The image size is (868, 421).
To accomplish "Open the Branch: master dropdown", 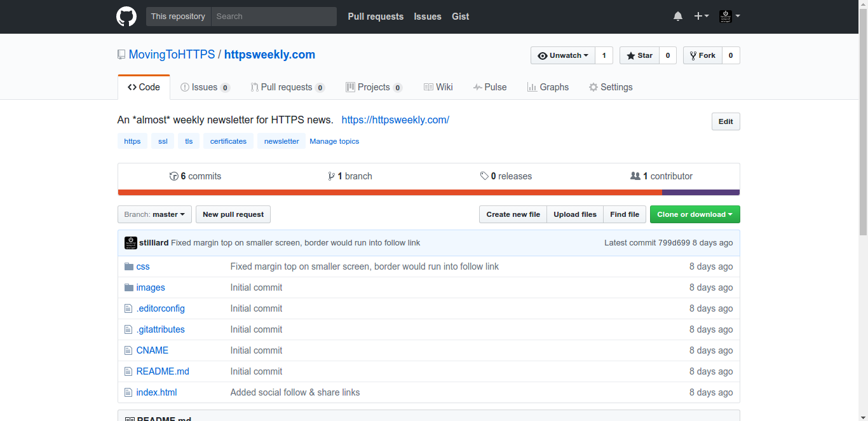I will click(155, 214).
